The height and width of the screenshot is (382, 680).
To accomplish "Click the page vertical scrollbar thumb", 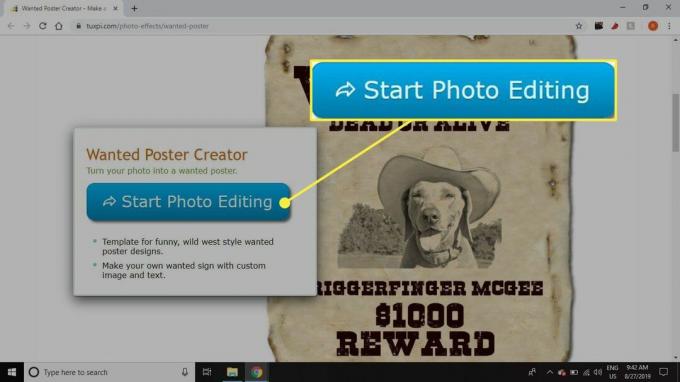I will 676,123.
